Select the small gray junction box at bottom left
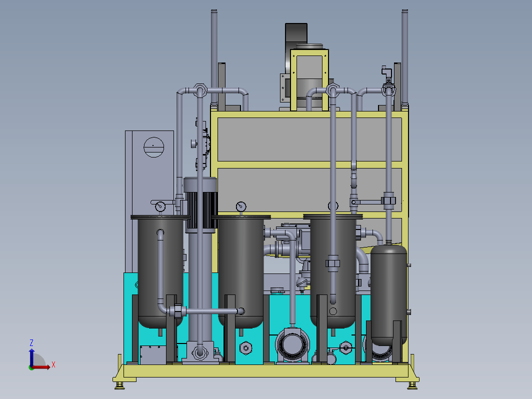532x399 pixels. [153, 355]
